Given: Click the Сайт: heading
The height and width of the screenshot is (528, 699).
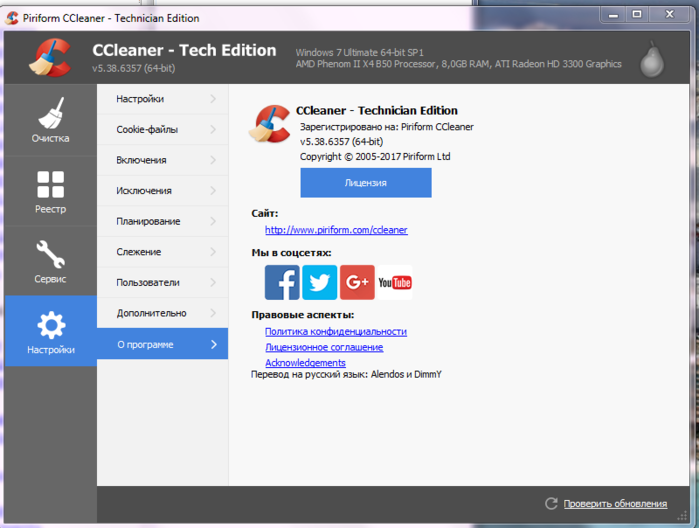Looking at the screenshot, I should click(264, 214).
